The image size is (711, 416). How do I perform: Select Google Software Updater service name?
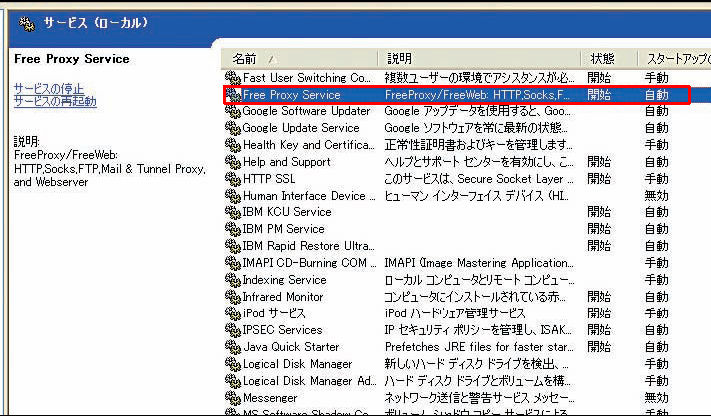(x=306, y=111)
